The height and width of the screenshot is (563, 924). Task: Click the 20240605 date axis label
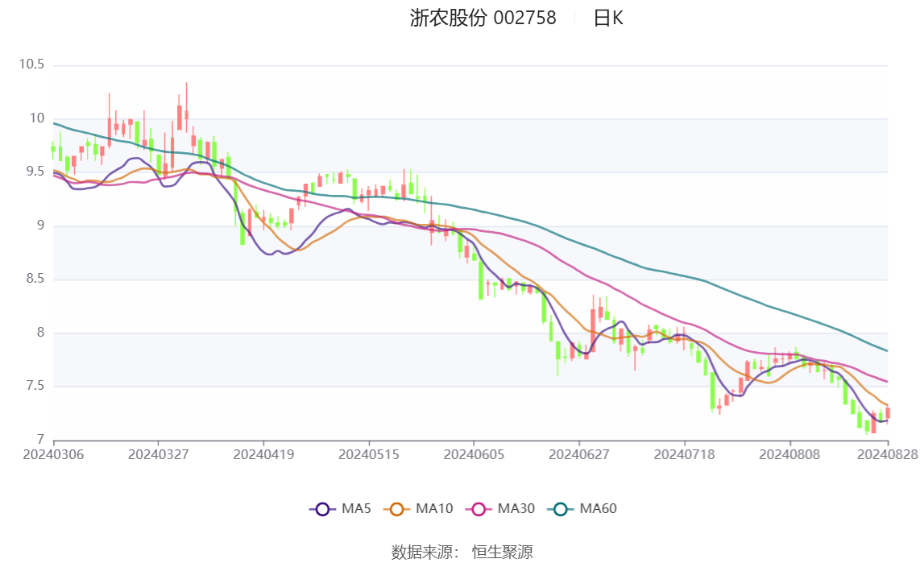click(x=474, y=454)
